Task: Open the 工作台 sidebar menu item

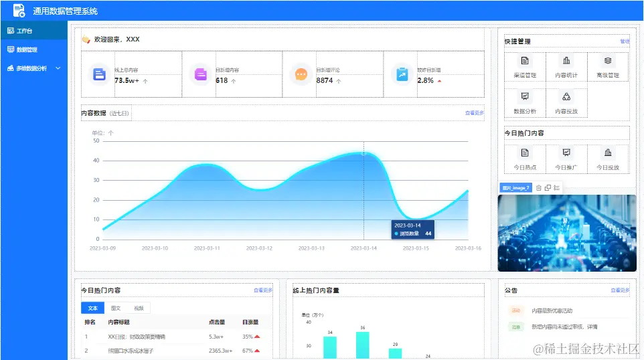Action: [33, 31]
